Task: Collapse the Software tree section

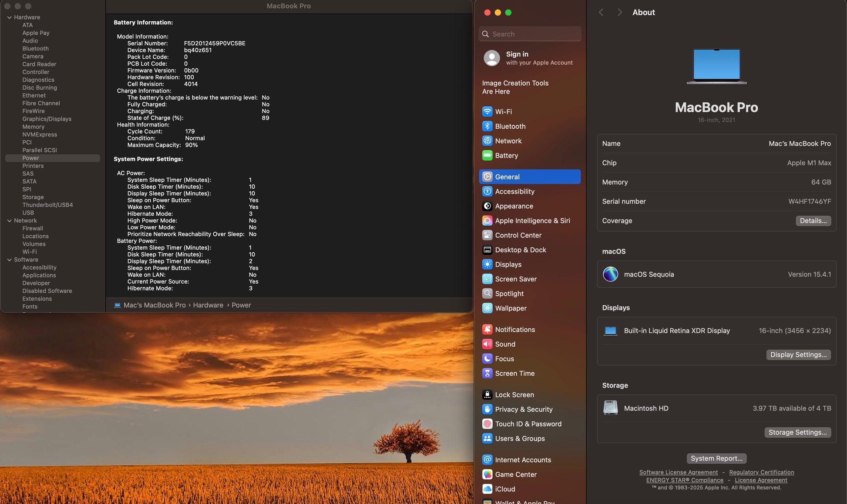Action: (x=9, y=260)
